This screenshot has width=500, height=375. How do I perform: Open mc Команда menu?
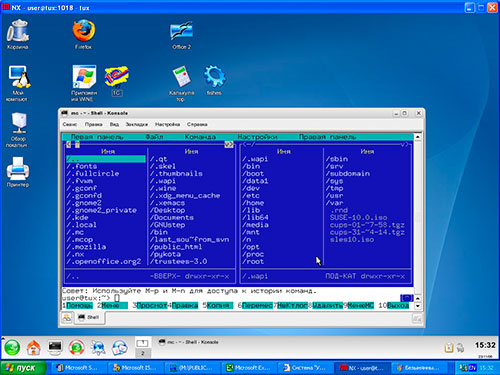point(200,137)
